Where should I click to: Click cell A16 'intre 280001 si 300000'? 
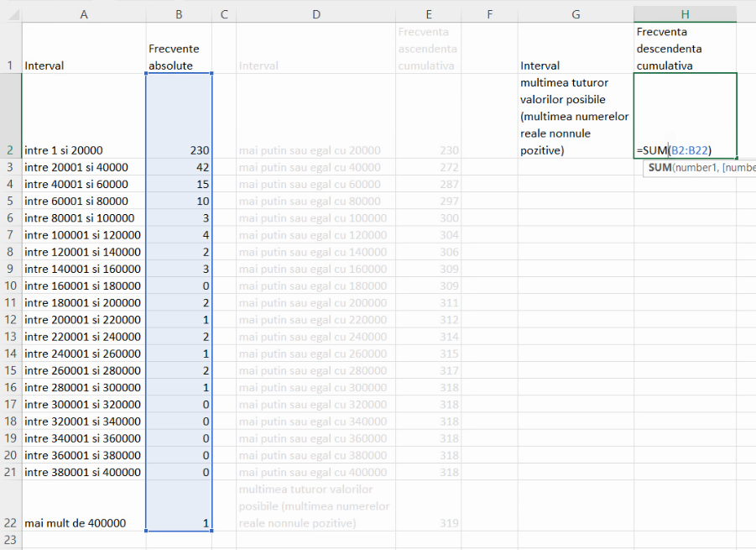(x=83, y=388)
